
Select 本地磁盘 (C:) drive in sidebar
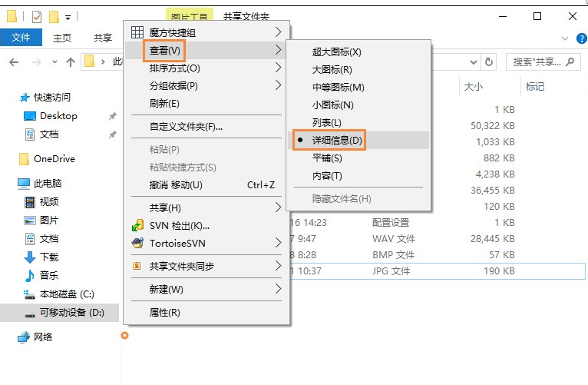[x=66, y=294]
